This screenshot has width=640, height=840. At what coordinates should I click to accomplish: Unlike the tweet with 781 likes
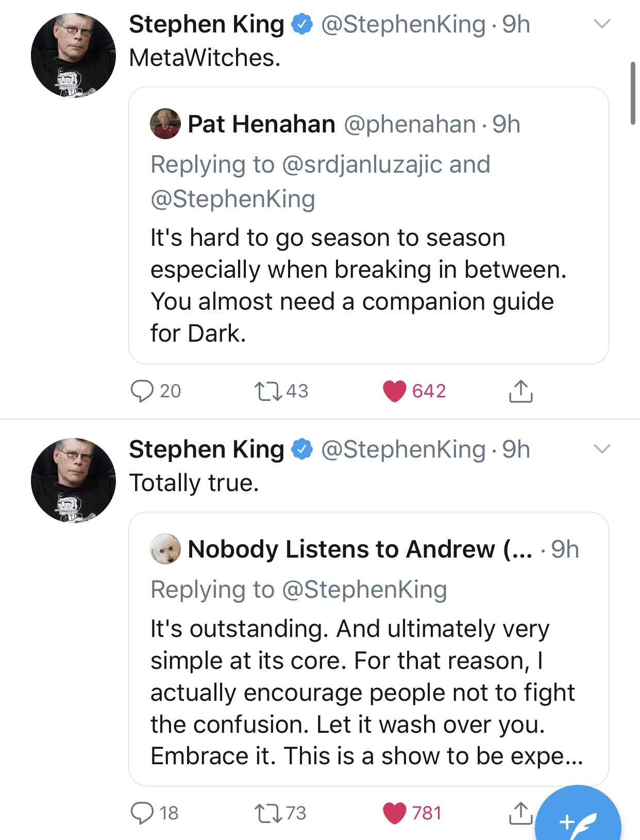click(412, 813)
